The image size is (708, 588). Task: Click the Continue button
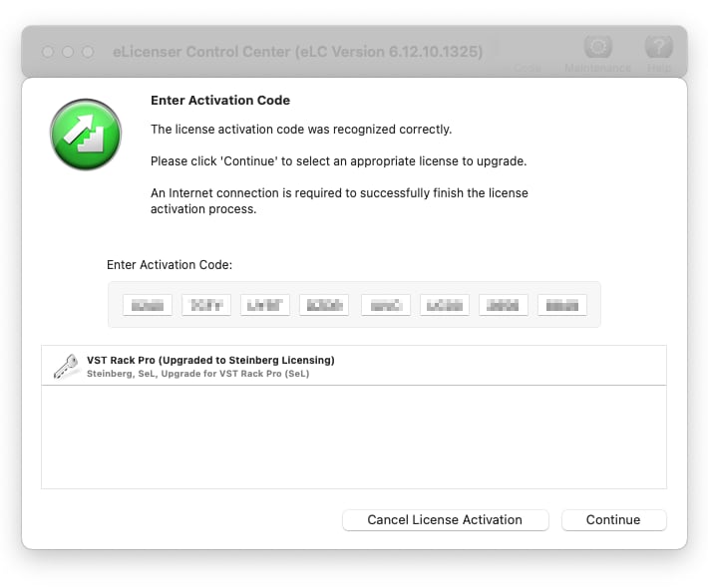[613, 520]
